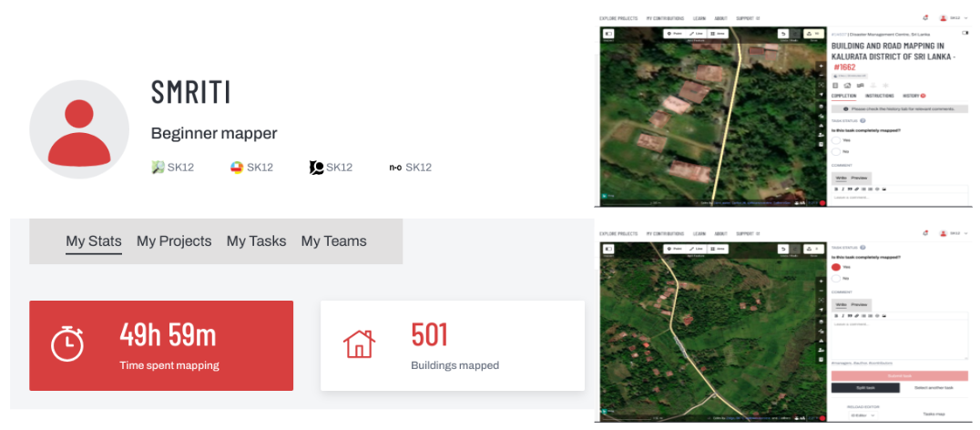Click the Undo arrow in lower editor
The height and width of the screenshot is (430, 980).
(784, 249)
